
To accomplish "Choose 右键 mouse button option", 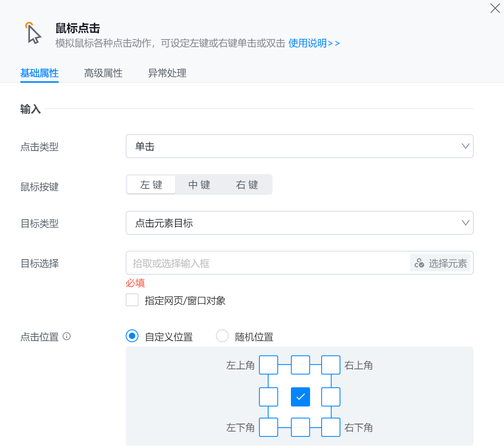I will 247,184.
